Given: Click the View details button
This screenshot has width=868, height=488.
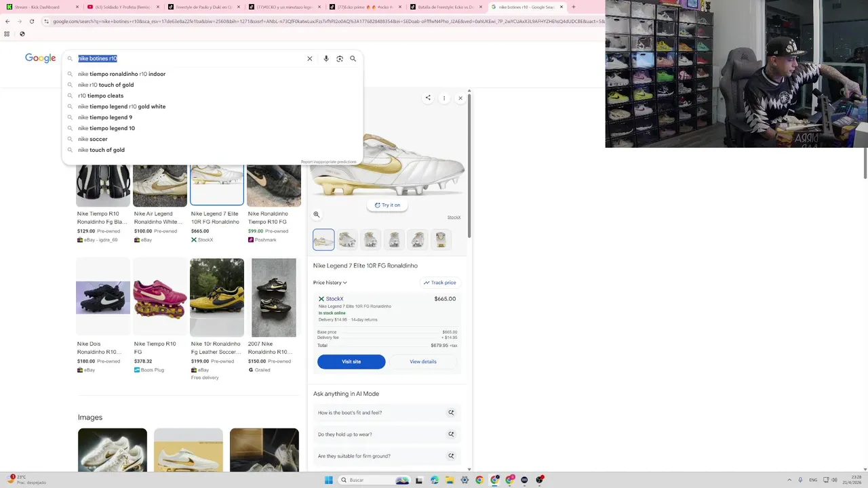Looking at the screenshot, I should point(423,361).
